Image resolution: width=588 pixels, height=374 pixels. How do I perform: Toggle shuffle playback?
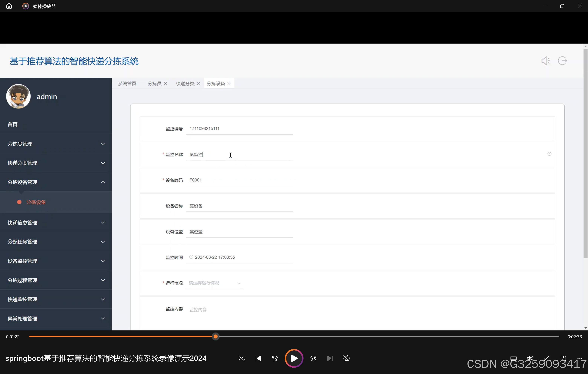pyautogui.click(x=241, y=358)
